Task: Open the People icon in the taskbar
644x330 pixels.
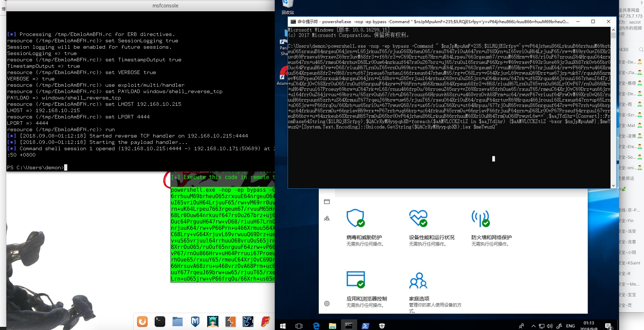Action: [x=521, y=326]
